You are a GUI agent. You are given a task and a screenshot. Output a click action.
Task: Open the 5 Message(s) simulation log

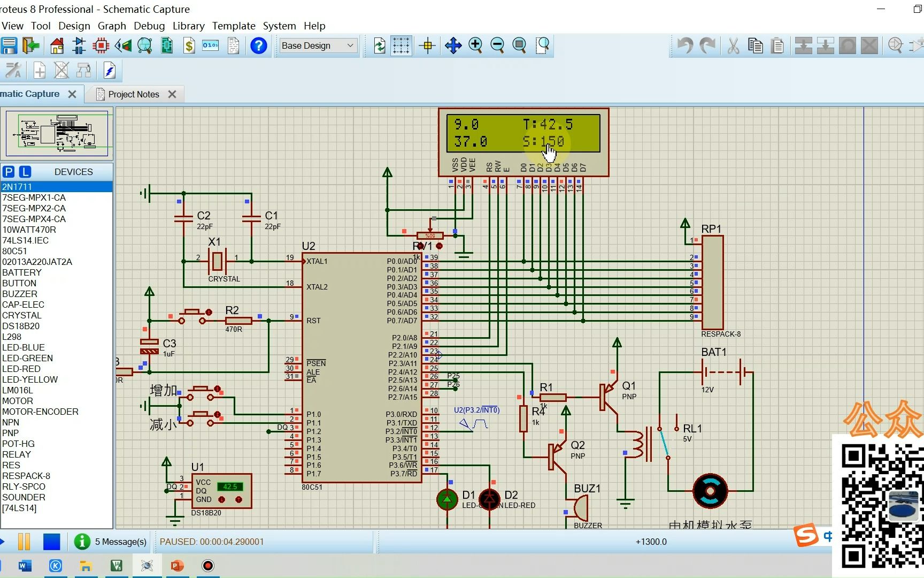click(x=111, y=542)
